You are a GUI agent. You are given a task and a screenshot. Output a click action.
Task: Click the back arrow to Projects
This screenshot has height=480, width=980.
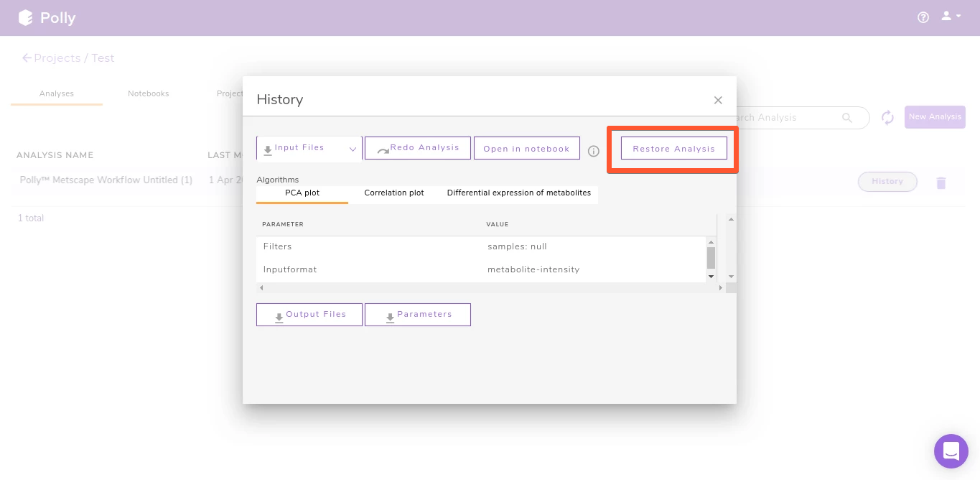pos(27,58)
